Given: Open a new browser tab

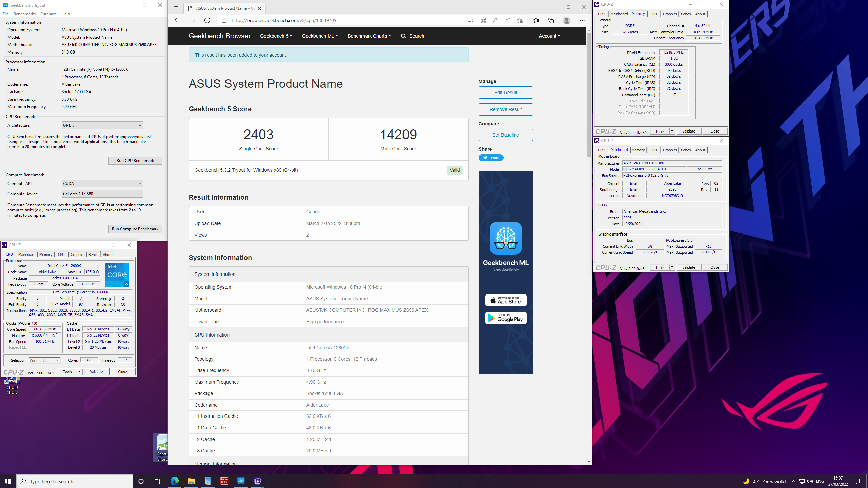Looking at the screenshot, I should pyautogui.click(x=271, y=8).
